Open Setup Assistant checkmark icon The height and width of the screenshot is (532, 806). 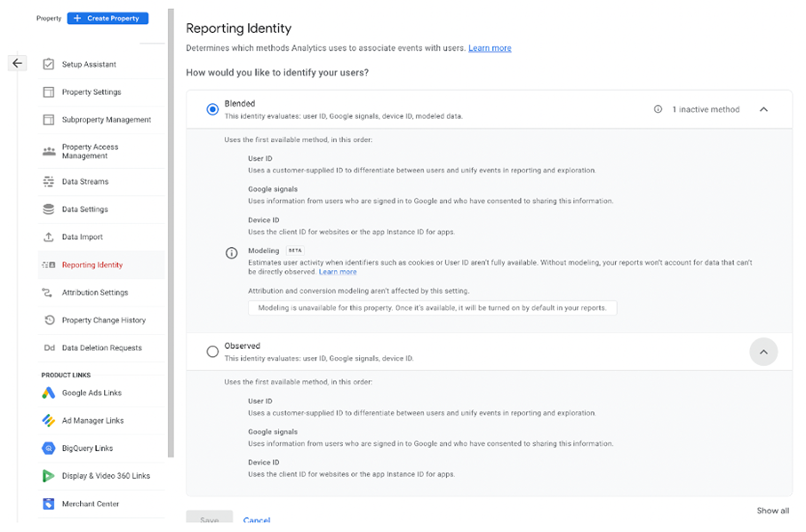click(48, 64)
